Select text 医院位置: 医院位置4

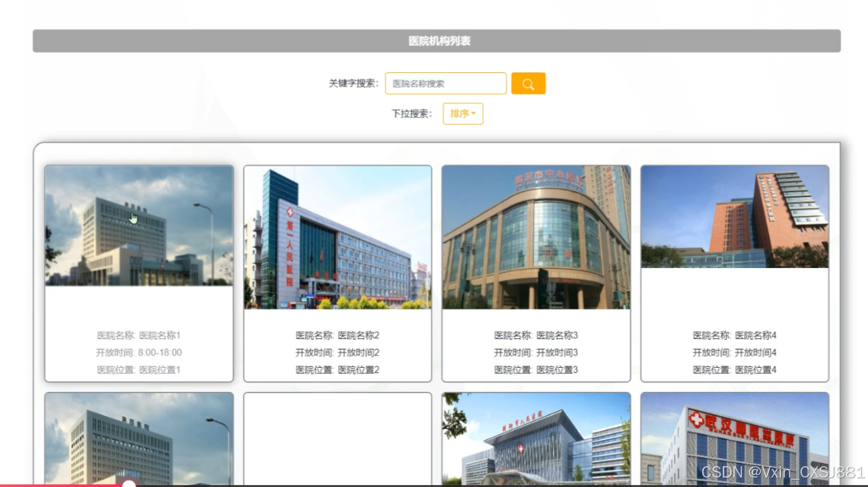tap(735, 370)
